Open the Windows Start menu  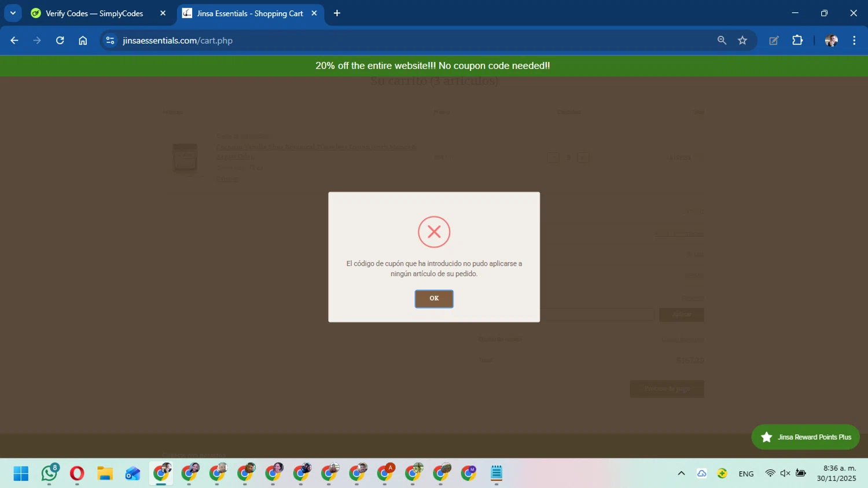(21, 474)
